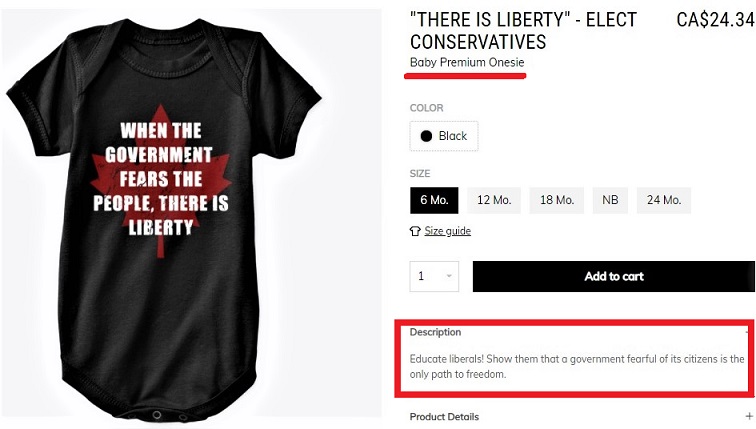Click the CA$24.34 price
The height and width of the screenshot is (429, 756).
coord(716,20)
